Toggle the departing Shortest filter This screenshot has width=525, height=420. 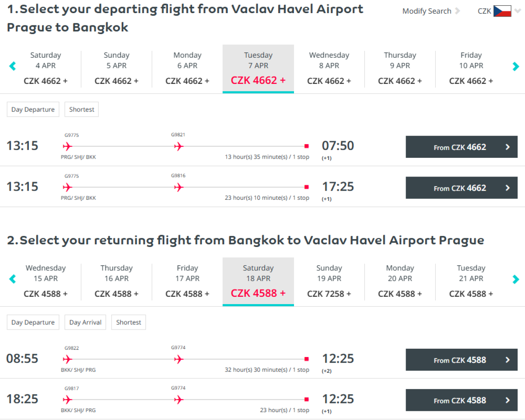pyautogui.click(x=82, y=110)
